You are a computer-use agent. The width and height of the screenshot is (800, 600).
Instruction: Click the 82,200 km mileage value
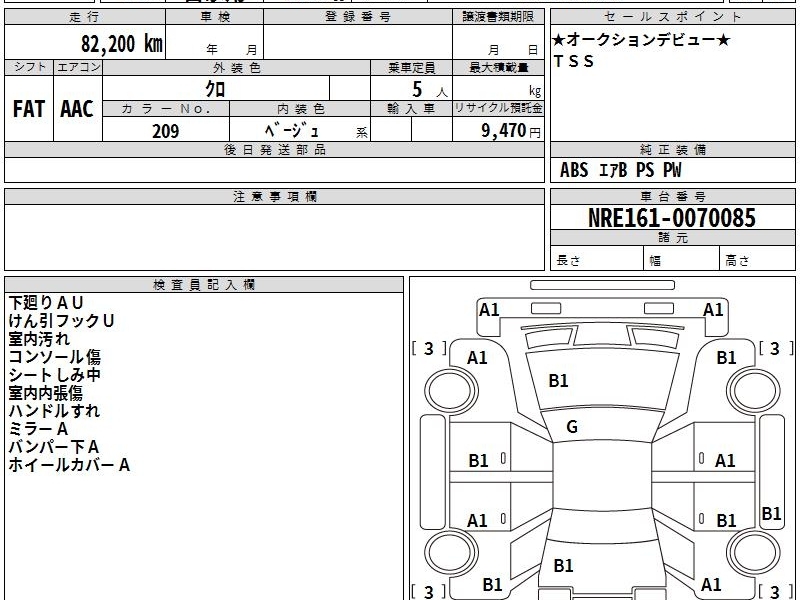(121, 43)
